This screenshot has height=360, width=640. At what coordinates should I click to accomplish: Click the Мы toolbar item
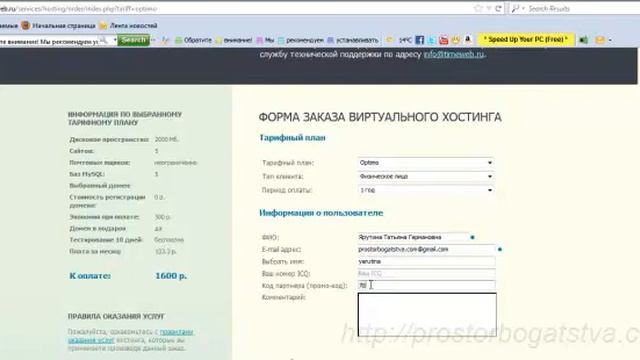(x=265, y=40)
